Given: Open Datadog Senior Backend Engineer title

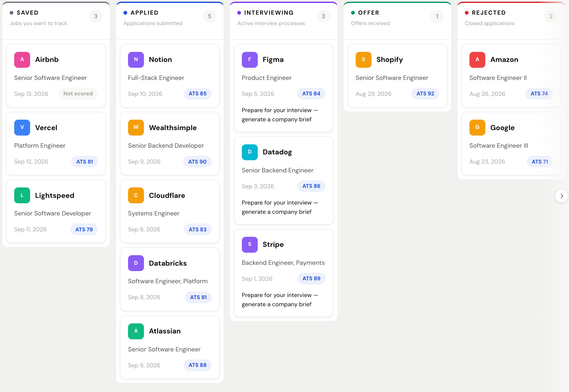Looking at the screenshot, I should click(278, 170).
